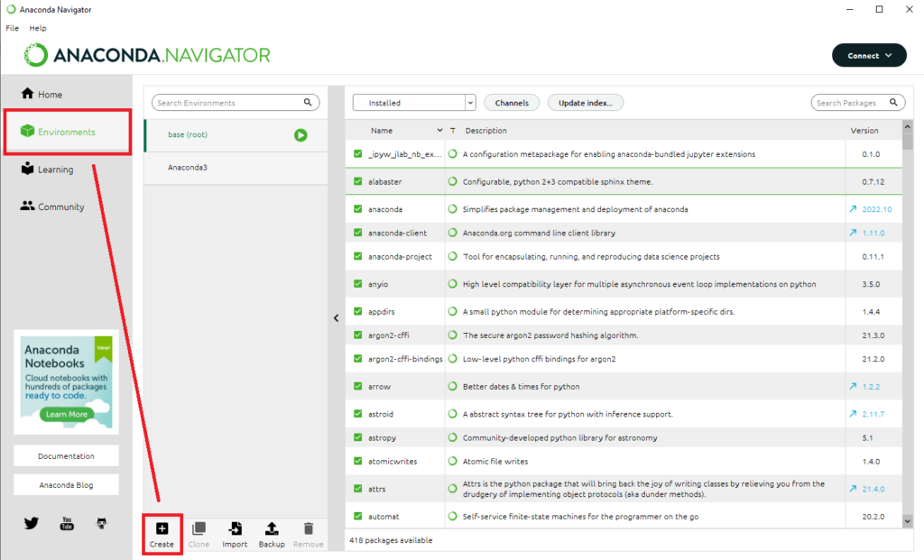This screenshot has height=560, width=924.
Task: Open the YouTube icon link
Action: tap(67, 523)
